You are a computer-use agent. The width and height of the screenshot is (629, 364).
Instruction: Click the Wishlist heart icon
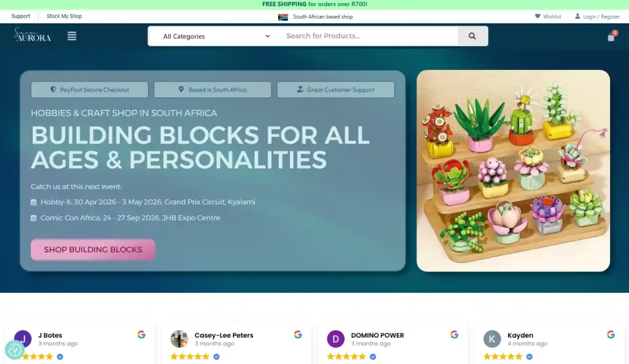coord(537,17)
